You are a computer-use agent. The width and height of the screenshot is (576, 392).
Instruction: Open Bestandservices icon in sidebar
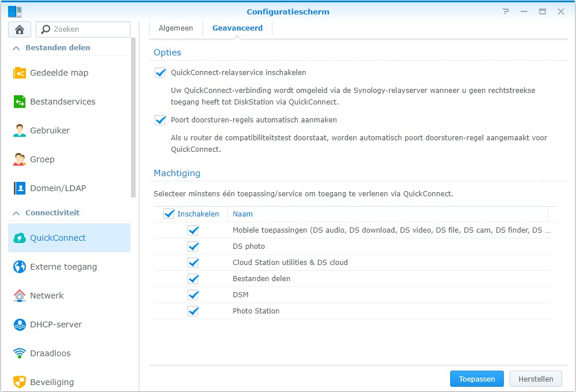click(x=20, y=102)
